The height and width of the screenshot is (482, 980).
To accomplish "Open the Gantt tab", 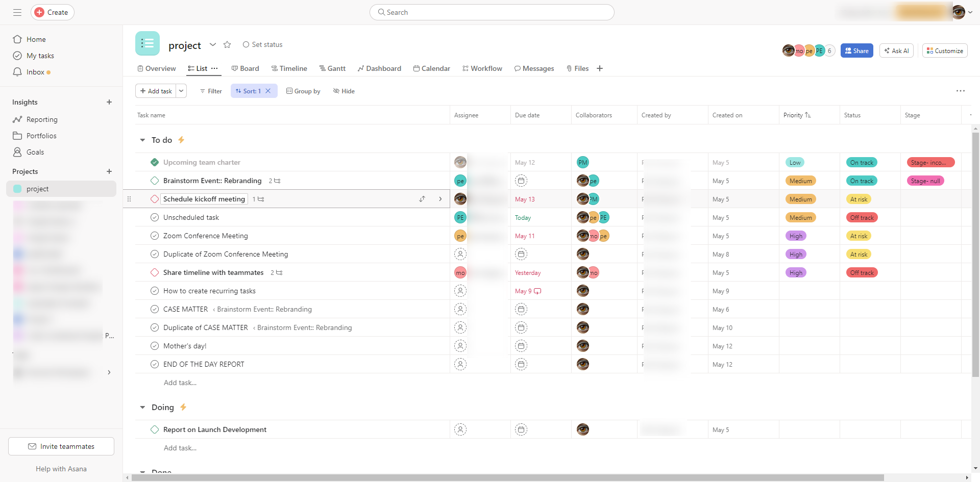I will coord(332,68).
